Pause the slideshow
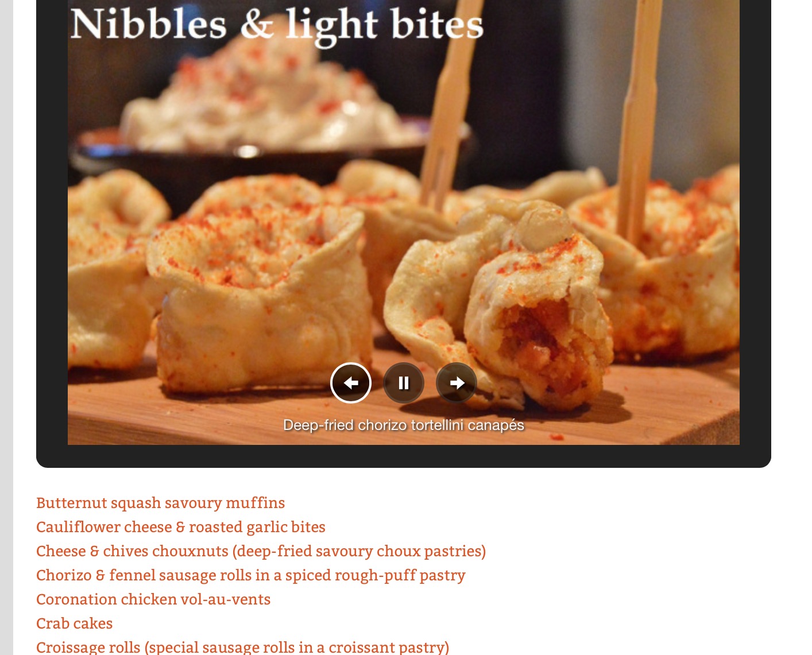Viewport: 812px width, 655px height. coord(404,383)
